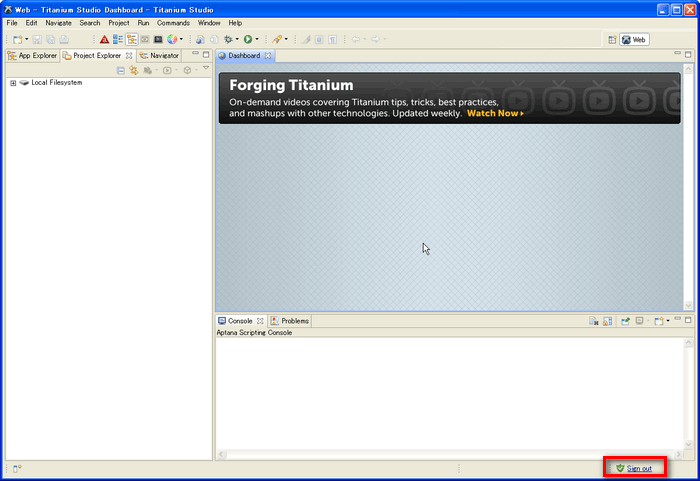Image resolution: width=700 pixels, height=481 pixels.
Task: Close the Console tab
Action: [x=260, y=321]
